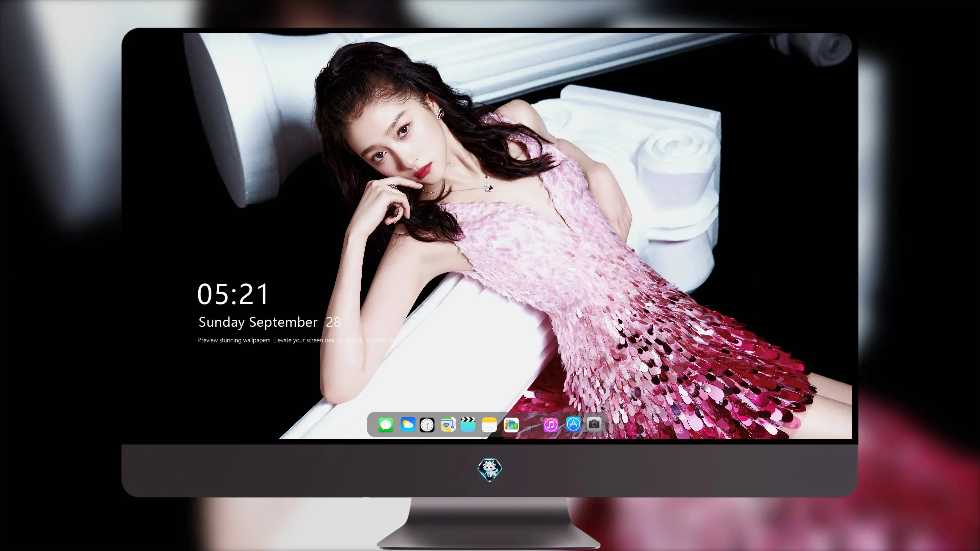Open the Camera app in the dock
Screen dimensions: 980x551
coord(594,424)
